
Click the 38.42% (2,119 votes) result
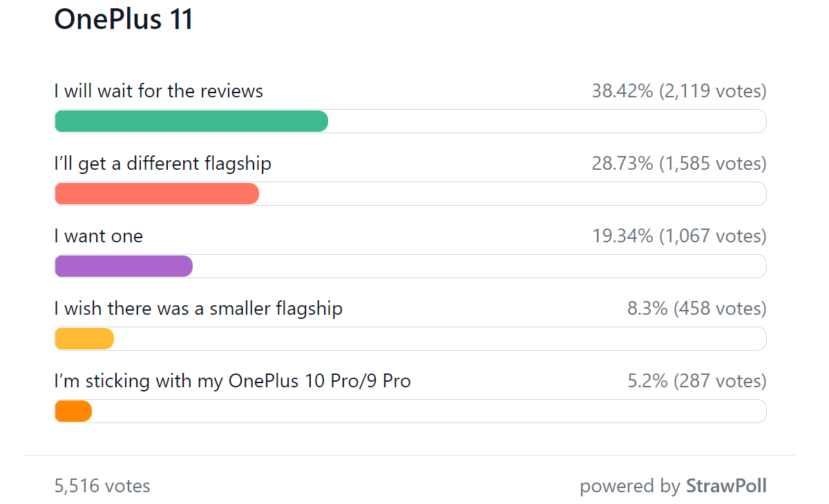click(679, 91)
